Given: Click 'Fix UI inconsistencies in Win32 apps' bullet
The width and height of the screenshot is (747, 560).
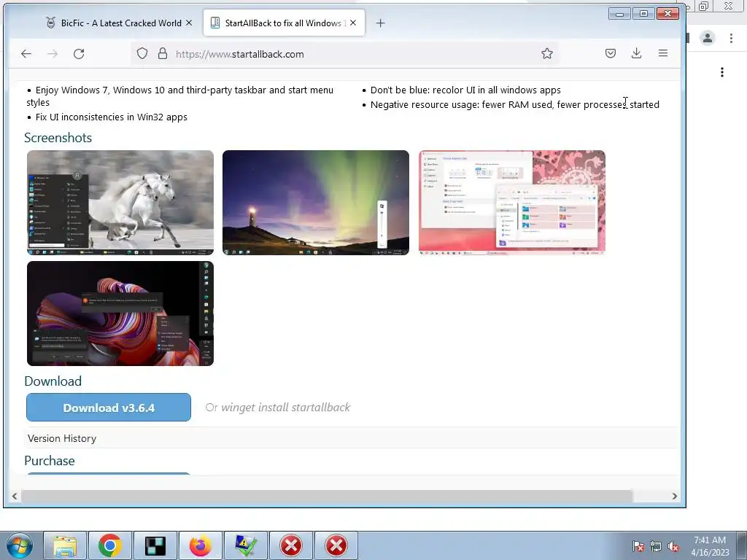Looking at the screenshot, I should (112, 117).
